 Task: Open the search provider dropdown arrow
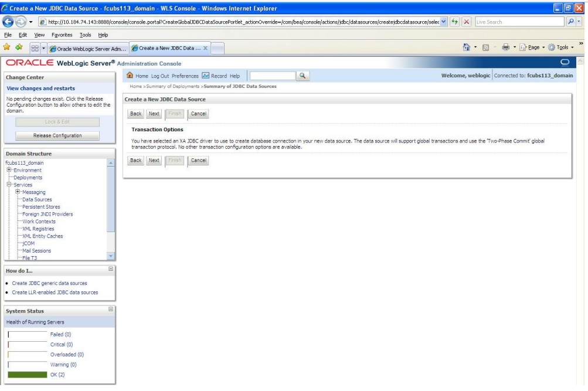point(579,22)
